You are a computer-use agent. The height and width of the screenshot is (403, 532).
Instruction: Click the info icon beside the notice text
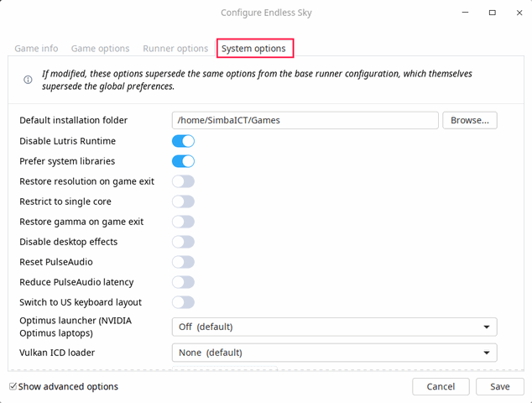point(28,80)
